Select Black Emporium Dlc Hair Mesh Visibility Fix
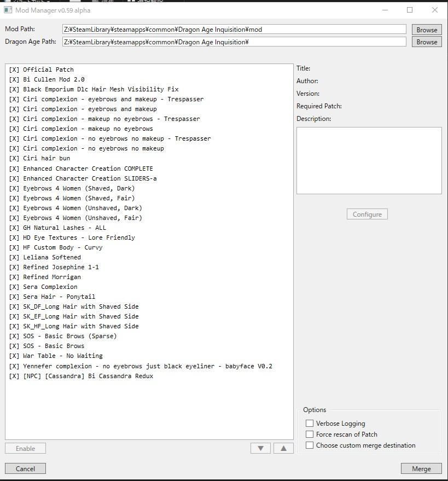This screenshot has width=448, height=481. click(94, 89)
